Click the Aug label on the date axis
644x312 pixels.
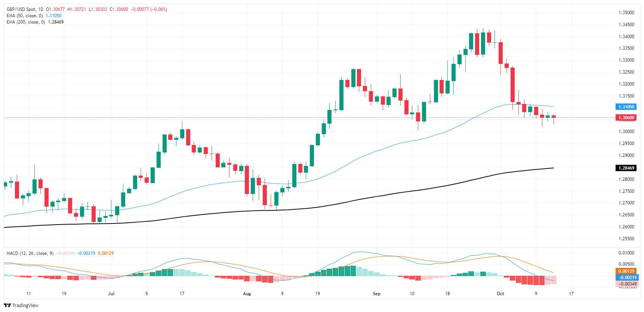tap(247, 294)
